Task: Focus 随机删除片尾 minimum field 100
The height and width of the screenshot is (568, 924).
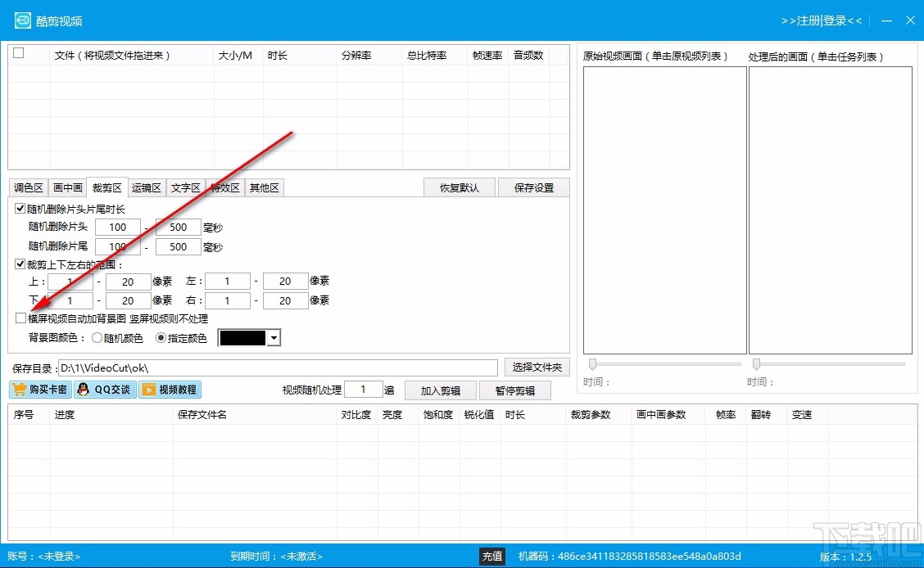Action: point(118,246)
